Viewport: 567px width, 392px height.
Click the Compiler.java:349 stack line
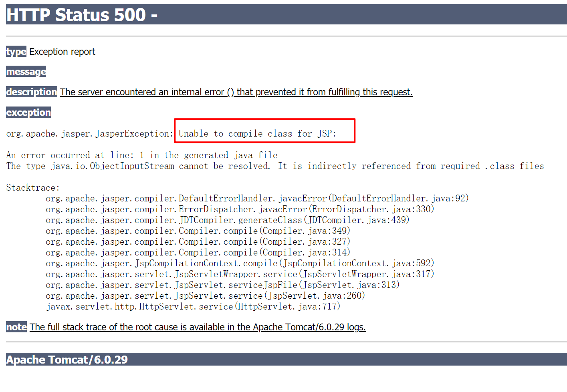(198, 231)
